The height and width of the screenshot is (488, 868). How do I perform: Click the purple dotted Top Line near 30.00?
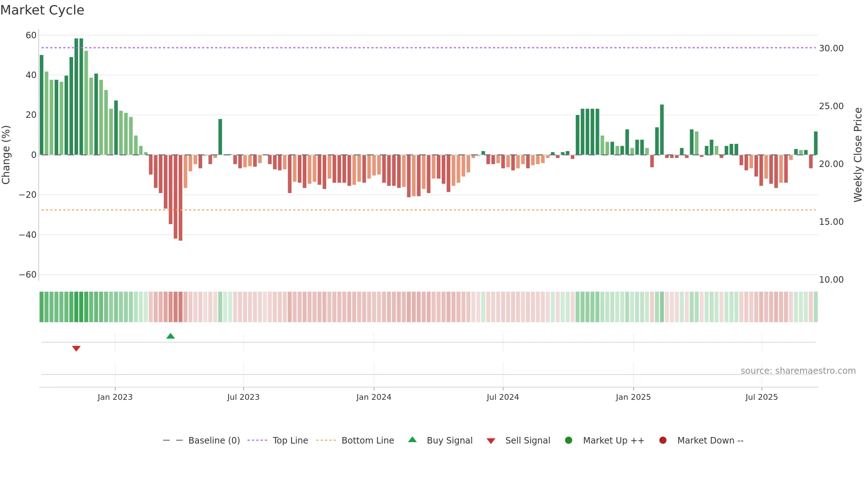(429, 48)
